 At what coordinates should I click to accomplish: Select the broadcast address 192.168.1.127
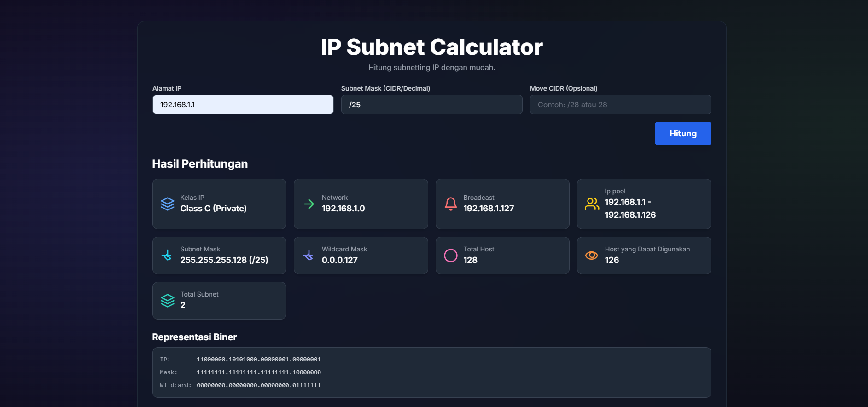pos(489,209)
